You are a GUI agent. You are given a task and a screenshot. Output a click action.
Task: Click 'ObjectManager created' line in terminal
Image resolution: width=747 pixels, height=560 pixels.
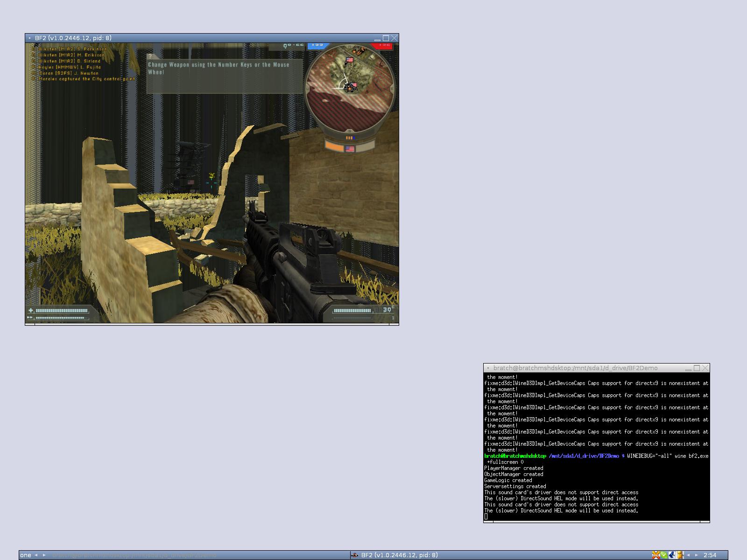coord(514,474)
